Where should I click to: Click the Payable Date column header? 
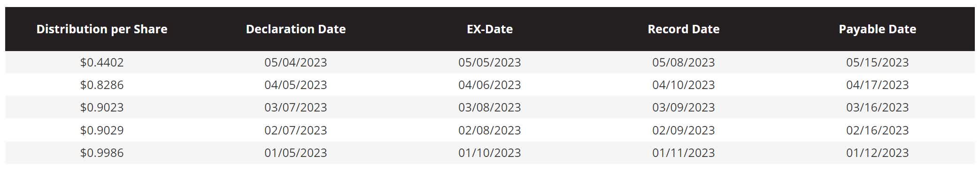pos(878,29)
